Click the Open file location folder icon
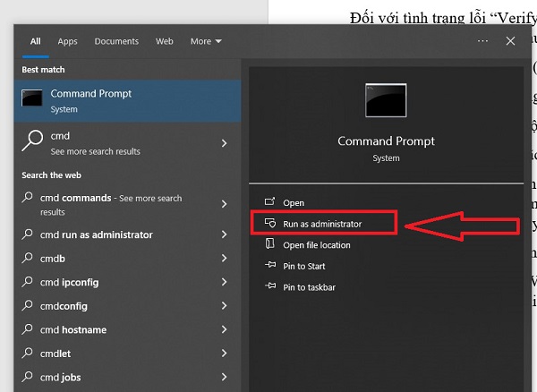This screenshot has width=537, height=392. 268,245
